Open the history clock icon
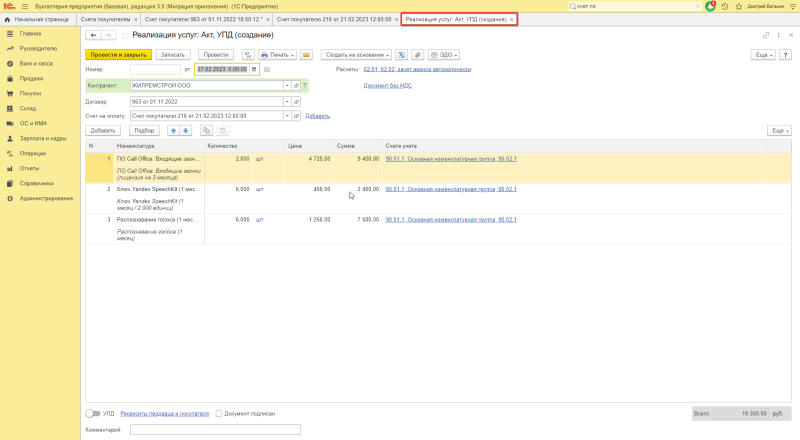 724,6
